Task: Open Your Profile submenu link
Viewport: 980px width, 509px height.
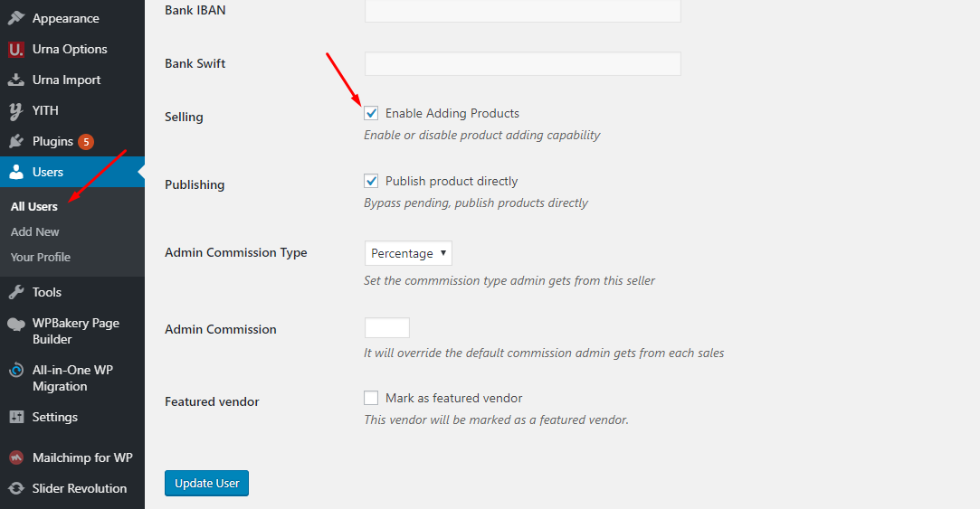Action: (x=41, y=258)
